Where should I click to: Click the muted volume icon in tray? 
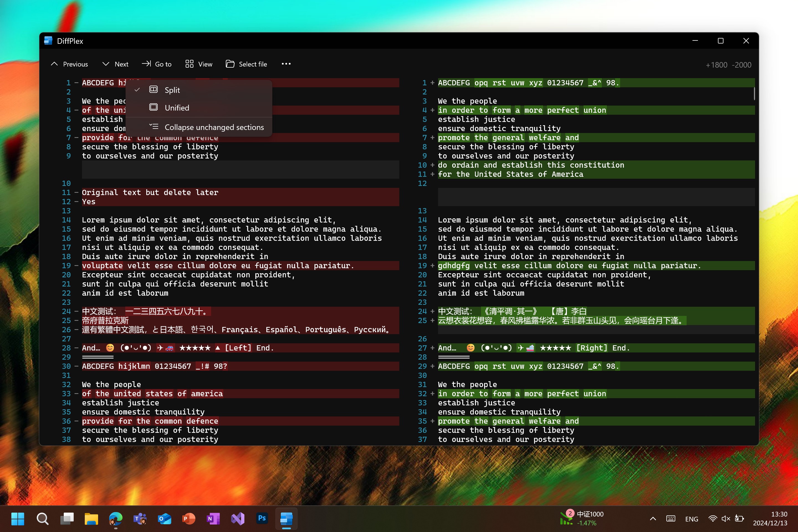(x=726, y=519)
